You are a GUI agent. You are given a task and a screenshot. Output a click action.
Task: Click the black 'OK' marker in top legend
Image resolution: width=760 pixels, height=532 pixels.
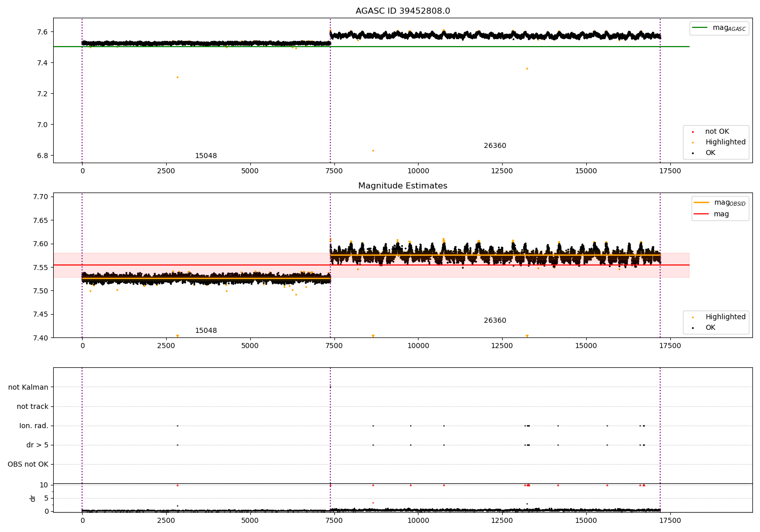pos(693,153)
